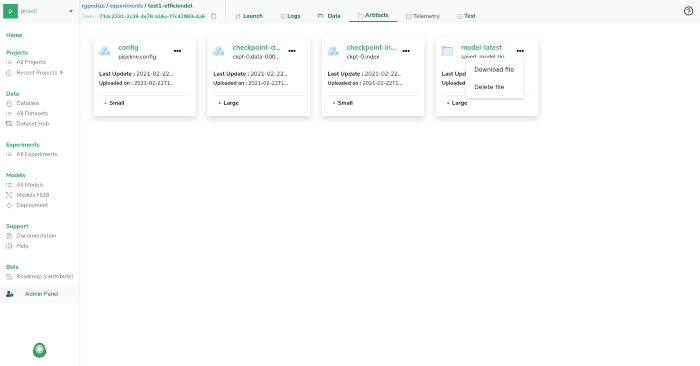Switch to the Launch tab

coord(249,16)
